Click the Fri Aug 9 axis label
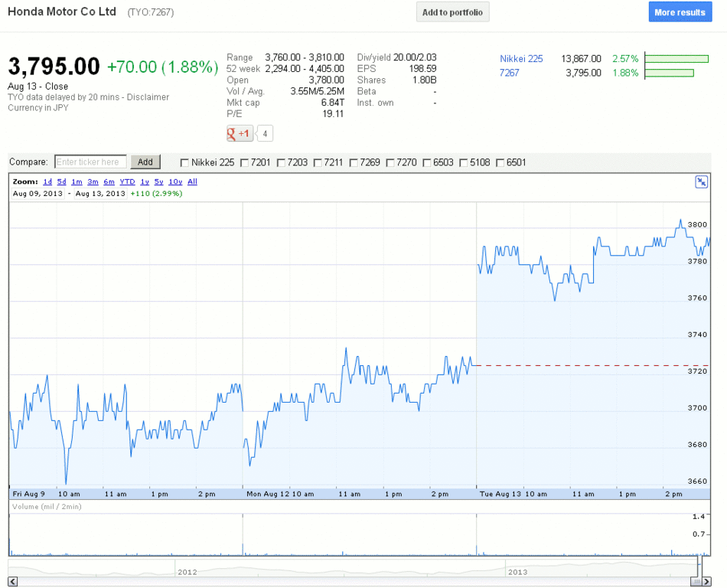727x588 pixels. [29, 494]
